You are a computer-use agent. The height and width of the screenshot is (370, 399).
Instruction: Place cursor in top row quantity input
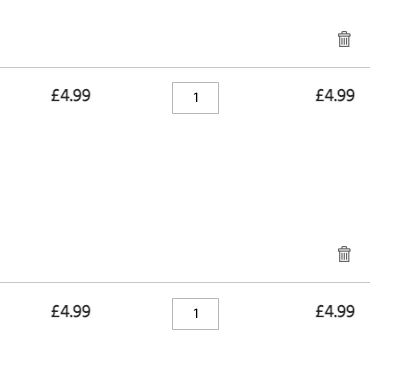pyautogui.click(x=195, y=98)
